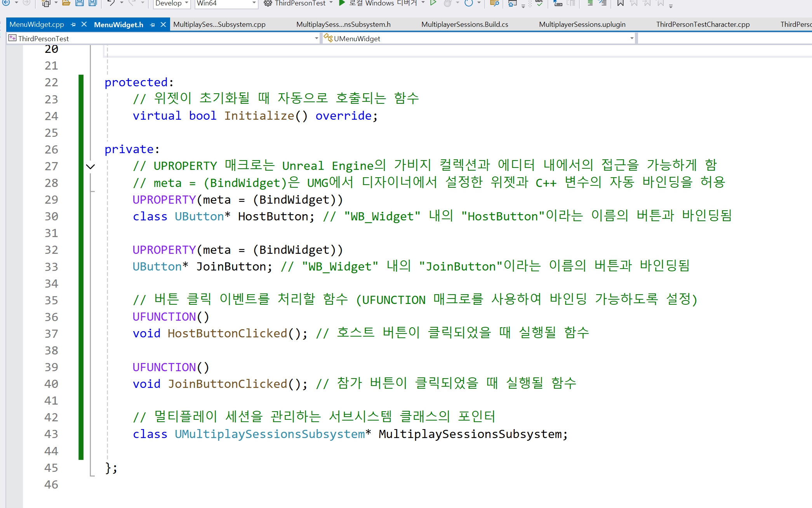Open the ThirdPersonTestCharacter.cpp tab
Image resolution: width=812 pixels, height=508 pixels.
tap(703, 24)
